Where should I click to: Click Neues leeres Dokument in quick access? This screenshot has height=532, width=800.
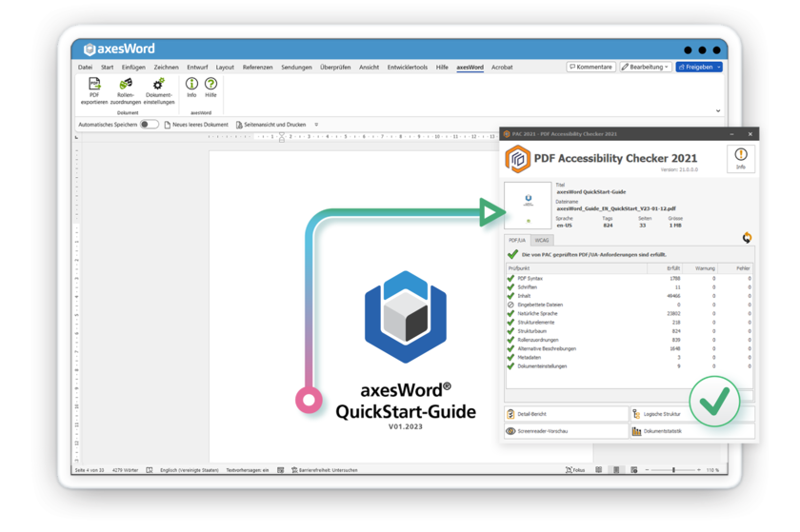(x=196, y=125)
